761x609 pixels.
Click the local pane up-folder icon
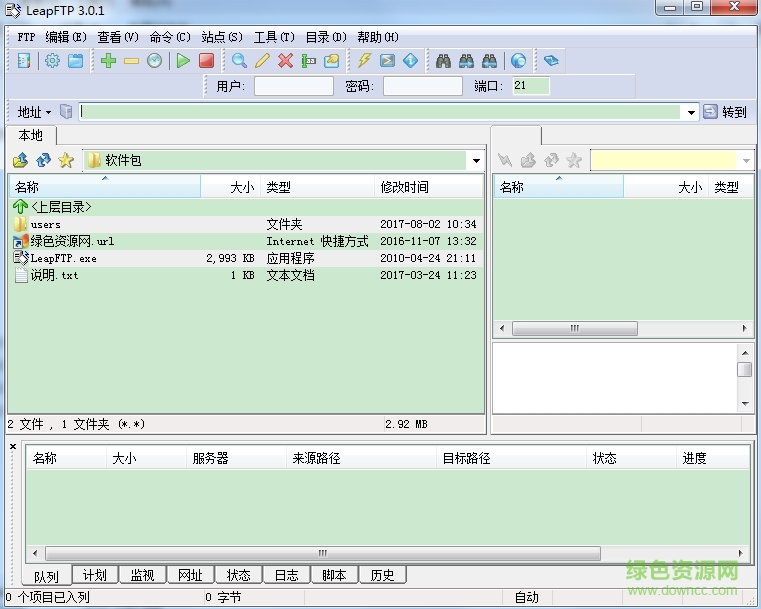click(20, 160)
